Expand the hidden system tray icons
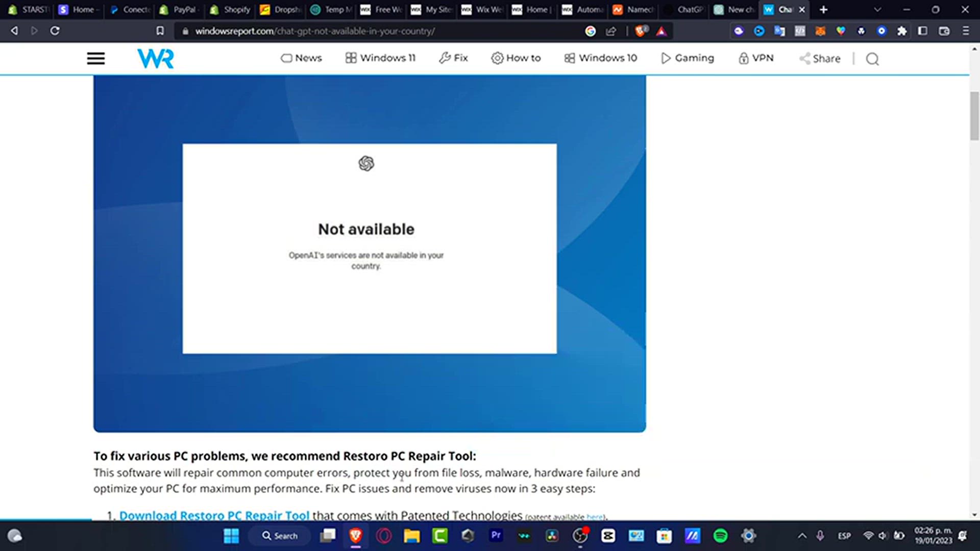The image size is (980, 551). point(802,536)
